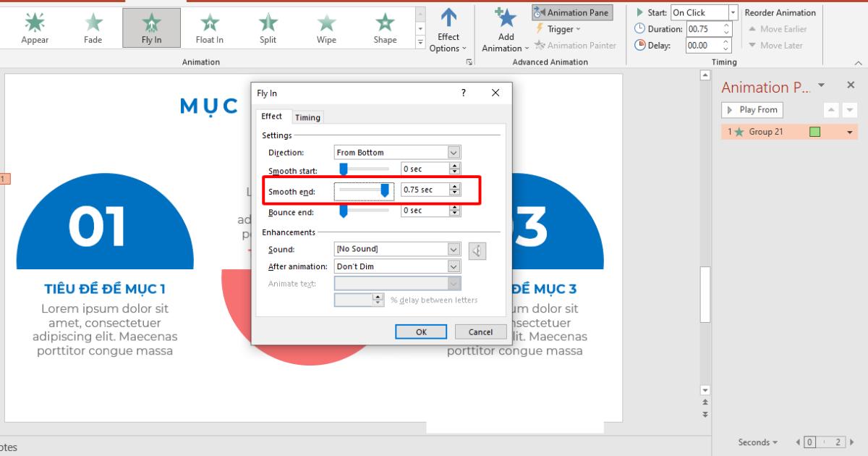The width and height of the screenshot is (868, 456).
Task: Select the Appear animation effect
Action: pyautogui.click(x=34, y=28)
